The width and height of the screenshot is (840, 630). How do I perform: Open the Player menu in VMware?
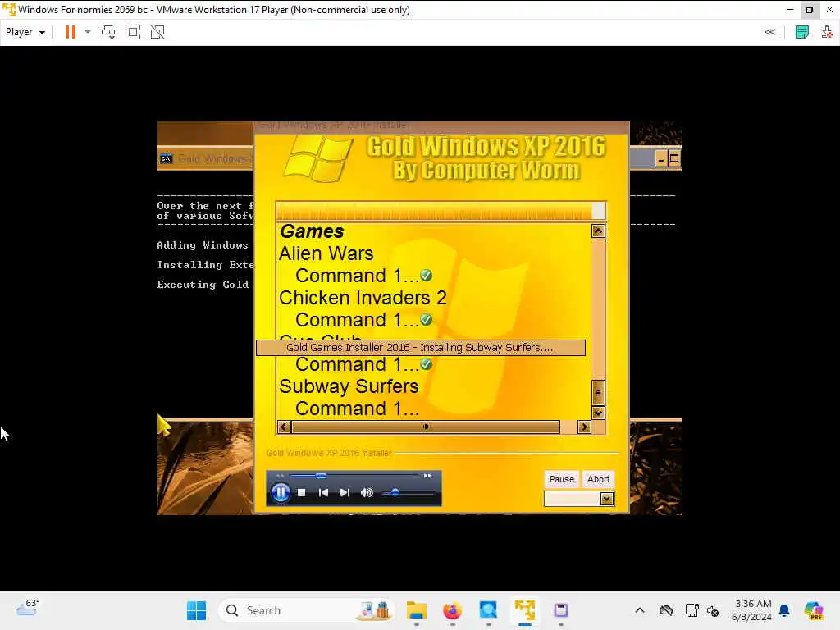point(25,32)
